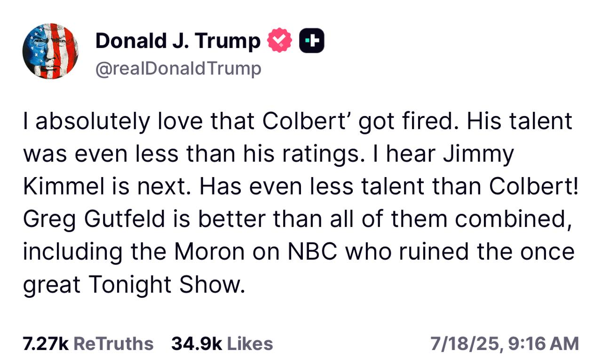The width and height of the screenshot is (602, 364).
Task: Click the ReTruths label
Action: (113, 344)
